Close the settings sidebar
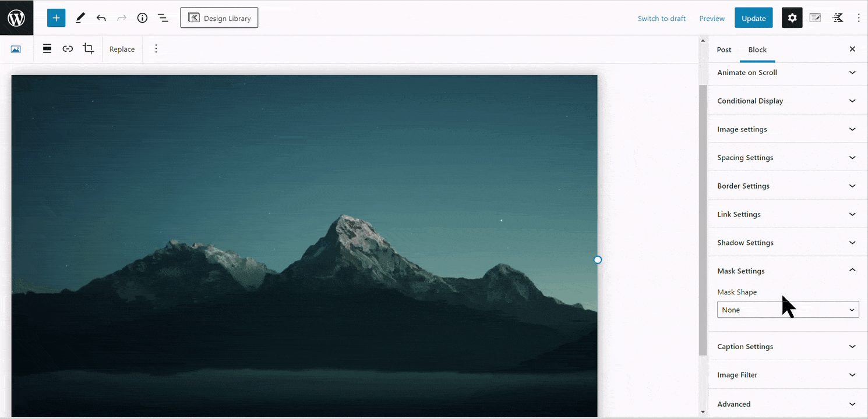 point(852,49)
